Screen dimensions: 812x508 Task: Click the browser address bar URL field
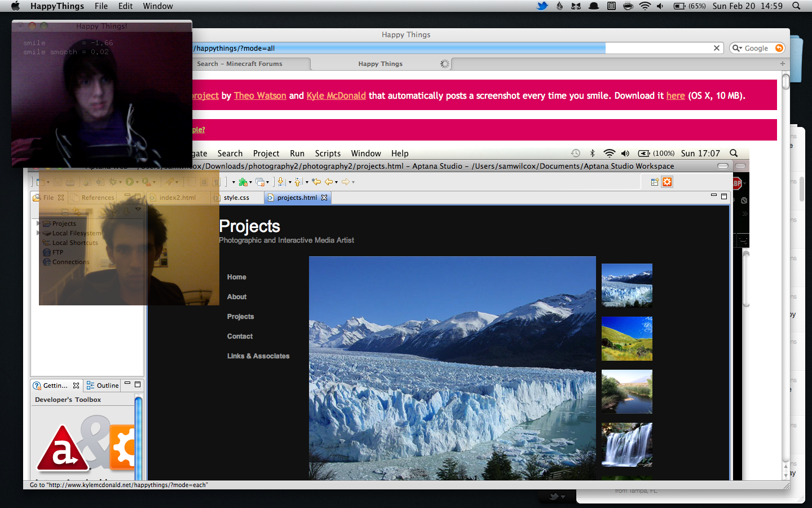tap(395, 48)
